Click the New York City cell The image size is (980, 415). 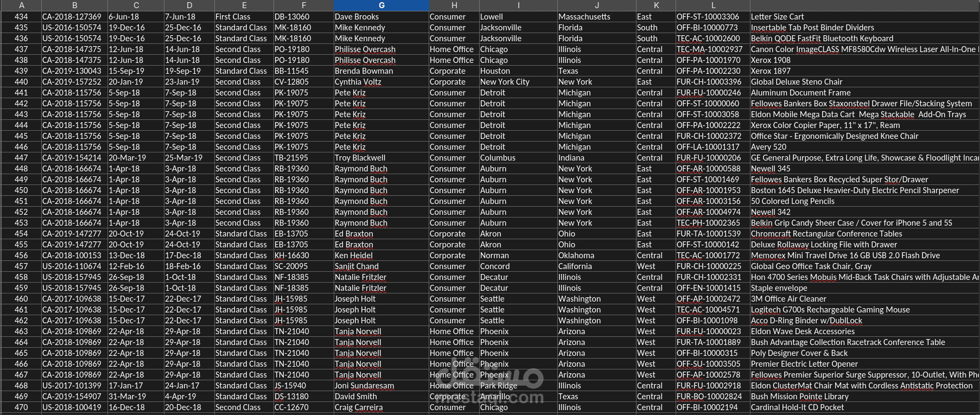518,82
